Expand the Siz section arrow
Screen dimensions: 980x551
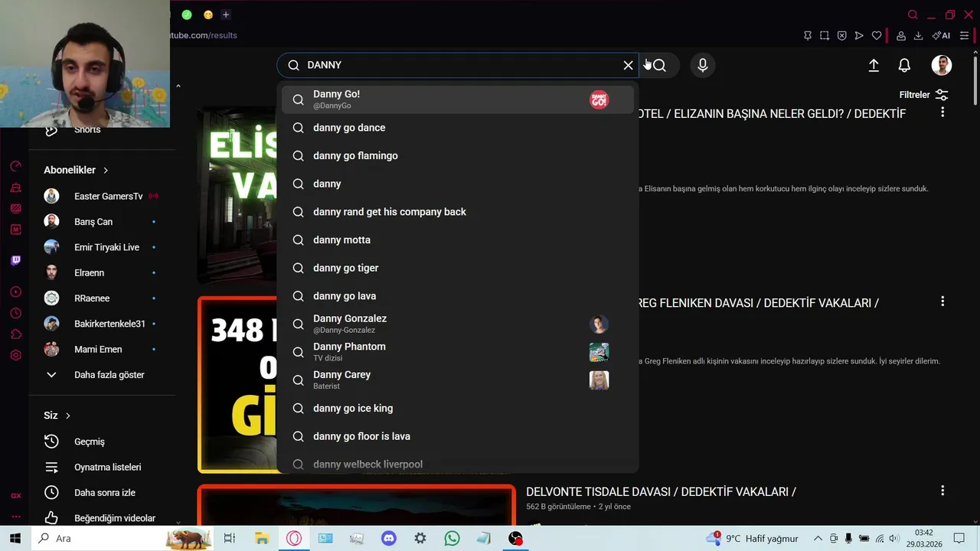tap(68, 416)
